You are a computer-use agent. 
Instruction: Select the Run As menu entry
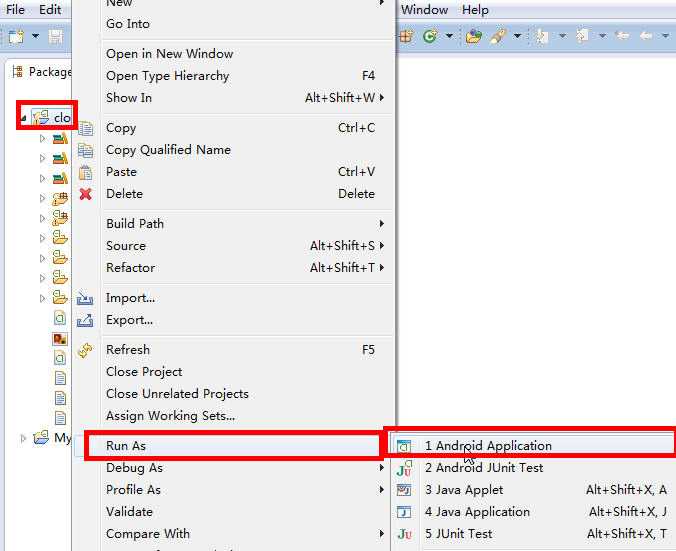[x=233, y=445]
